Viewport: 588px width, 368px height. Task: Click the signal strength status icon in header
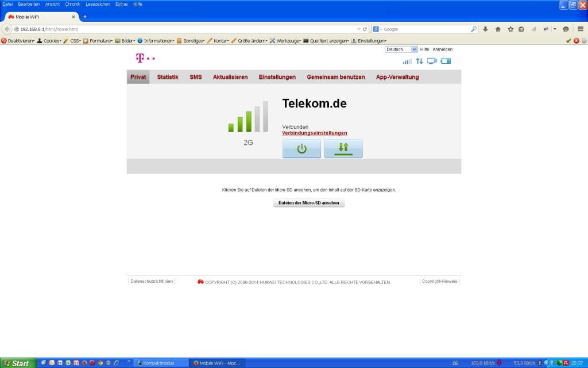[x=407, y=61]
